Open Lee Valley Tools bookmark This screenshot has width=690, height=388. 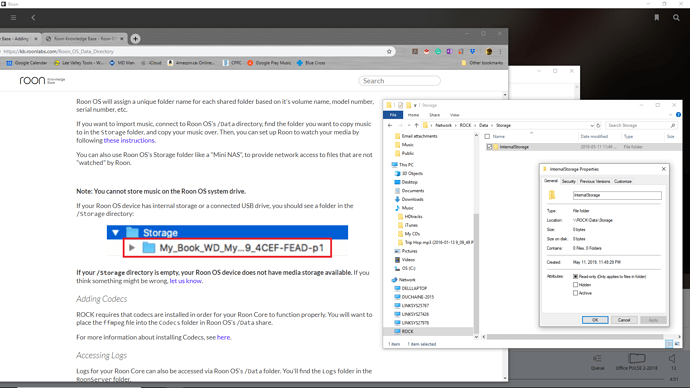[79, 63]
